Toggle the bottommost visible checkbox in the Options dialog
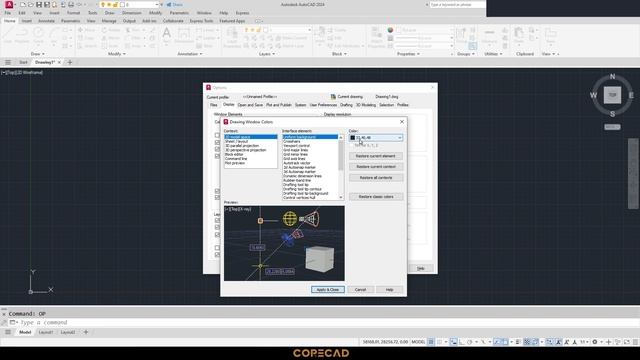The width and height of the screenshot is (640, 360). [217, 255]
